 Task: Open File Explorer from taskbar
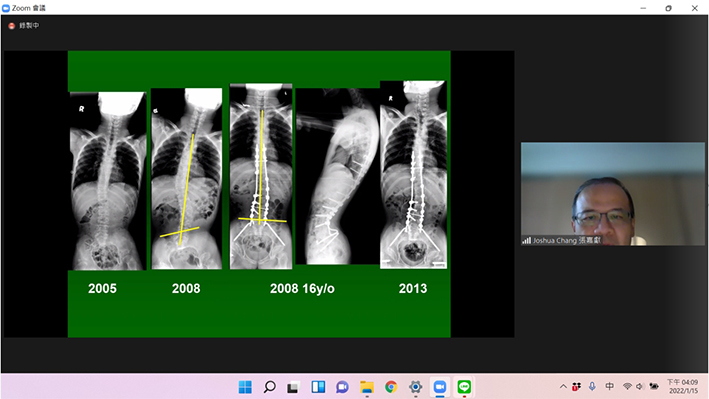367,387
